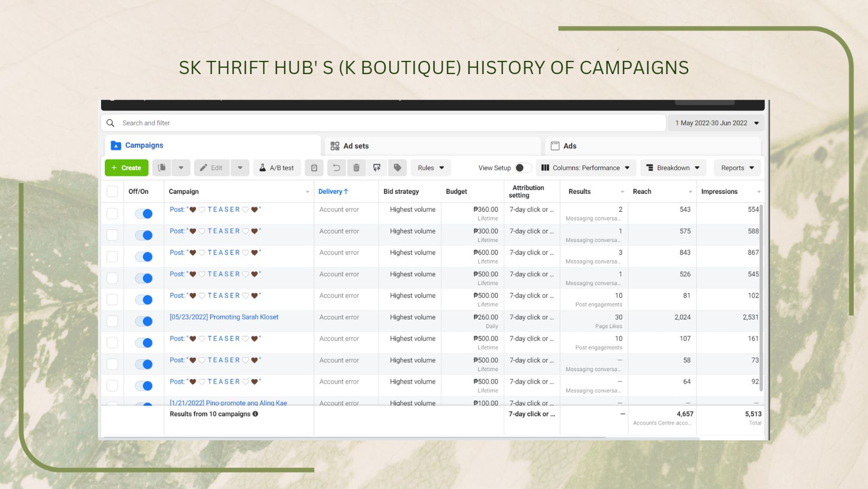
Task: Open the dropdown arrow next to Duplicate icon
Action: click(181, 168)
